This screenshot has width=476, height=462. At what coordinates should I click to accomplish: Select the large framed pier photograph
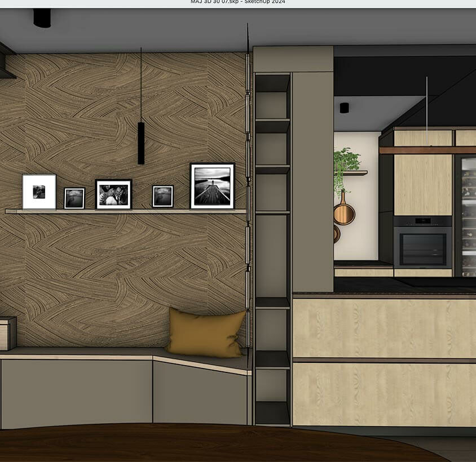212,186
